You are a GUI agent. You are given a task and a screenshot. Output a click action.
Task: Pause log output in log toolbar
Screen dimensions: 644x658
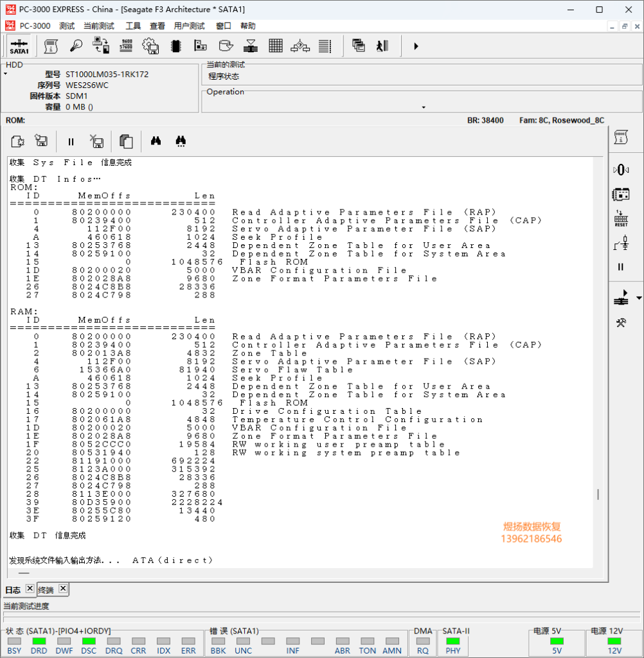(71, 142)
